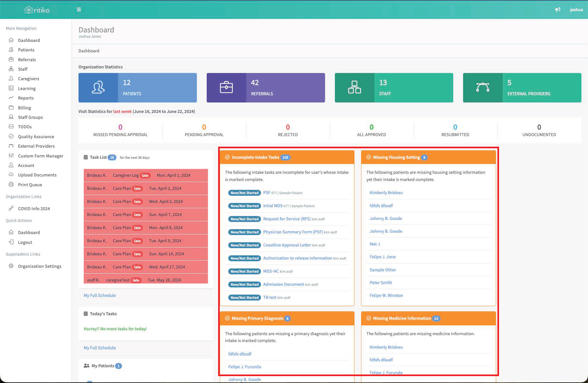Click the Pending Approval visit statistic
This screenshot has width=588, height=383.
(204, 130)
